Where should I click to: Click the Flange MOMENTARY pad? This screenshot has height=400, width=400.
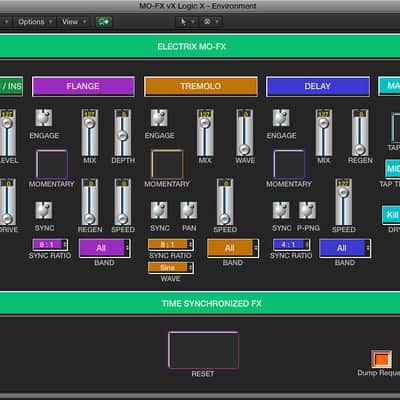coord(52,165)
